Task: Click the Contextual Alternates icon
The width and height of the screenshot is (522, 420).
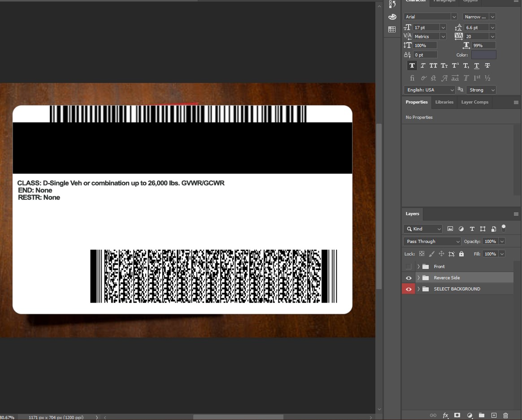Action: [x=423, y=78]
